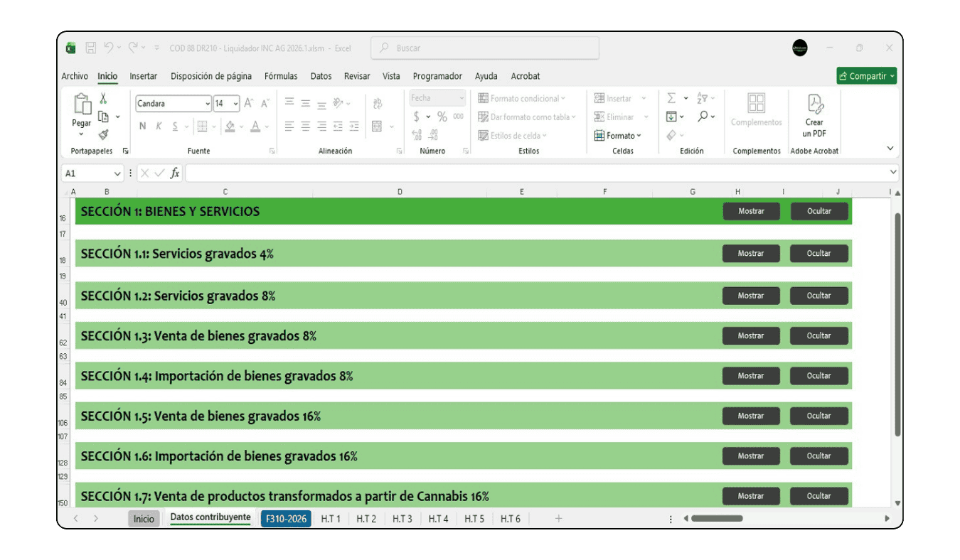The image size is (960, 560).
Task: Click the Pegar clipboard icon
Action: click(82, 105)
